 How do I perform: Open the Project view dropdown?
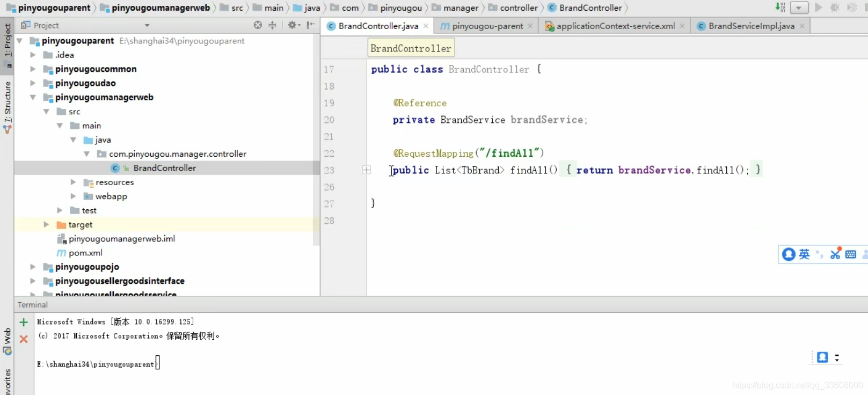tap(147, 25)
